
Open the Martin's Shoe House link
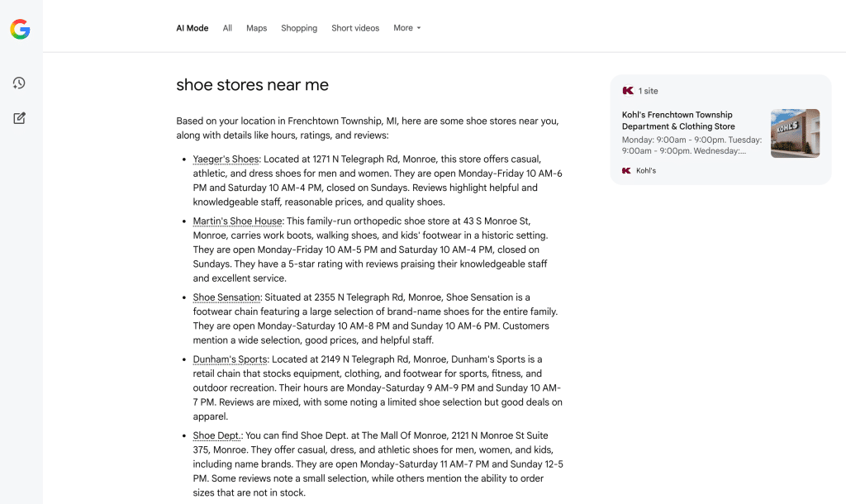(237, 221)
